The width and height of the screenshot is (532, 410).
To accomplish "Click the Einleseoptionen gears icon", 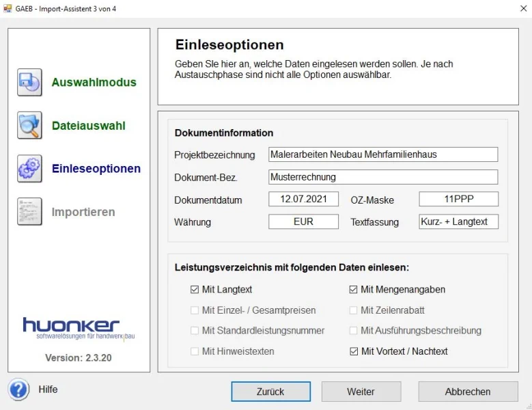I will 29,169.
